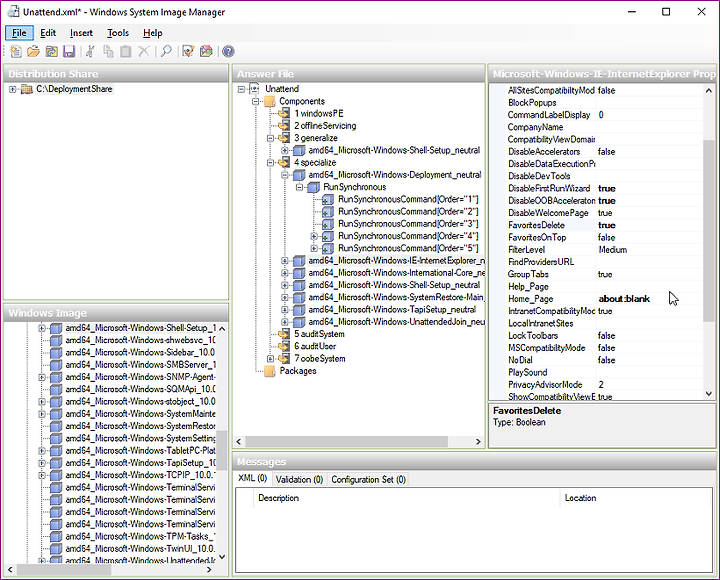Collapse the 3 generalize pass
Screen dimensions: 720x580
coord(270,138)
